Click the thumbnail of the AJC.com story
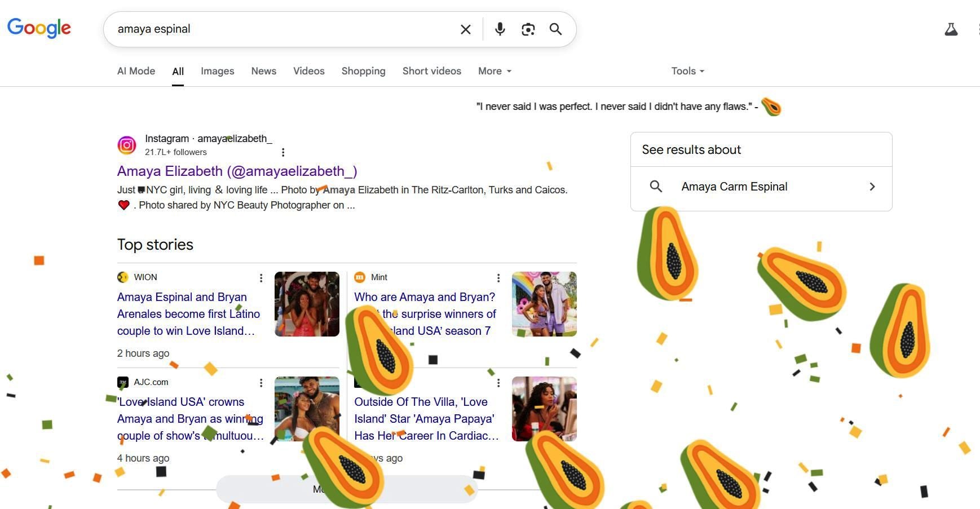The width and height of the screenshot is (980, 509). tap(307, 409)
